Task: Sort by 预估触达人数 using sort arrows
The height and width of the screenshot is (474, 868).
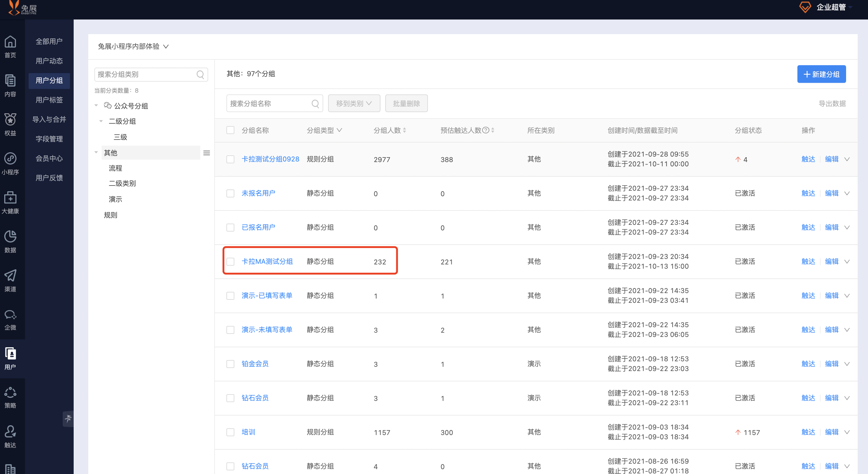Action: click(493, 130)
